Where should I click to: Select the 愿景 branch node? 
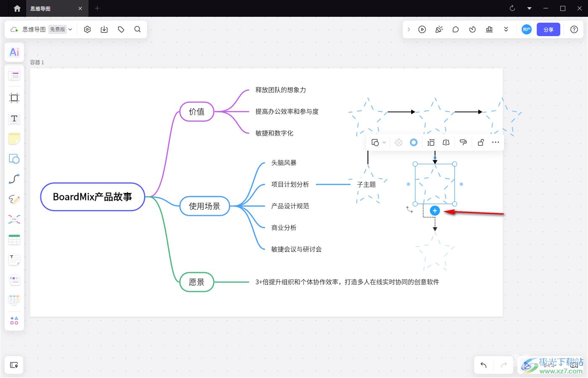point(197,282)
